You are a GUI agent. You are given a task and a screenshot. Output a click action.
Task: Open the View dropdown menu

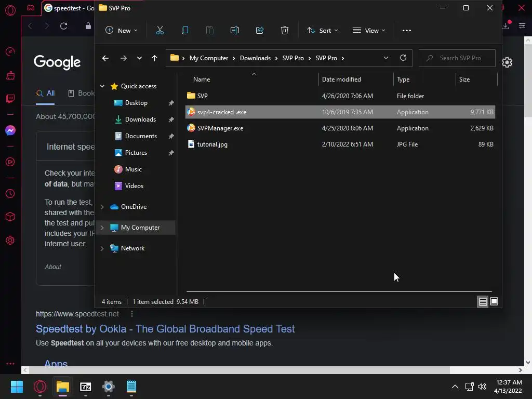coord(369,31)
